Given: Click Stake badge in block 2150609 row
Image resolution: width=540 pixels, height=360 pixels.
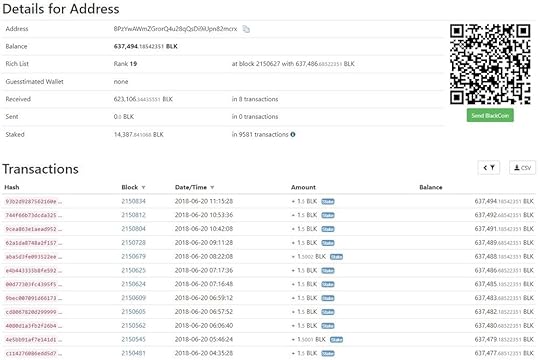Looking at the screenshot, I should [x=328, y=298].
